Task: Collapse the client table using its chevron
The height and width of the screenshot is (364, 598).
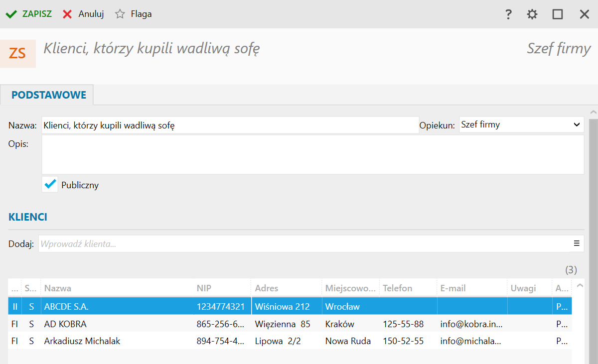Action: (580, 286)
